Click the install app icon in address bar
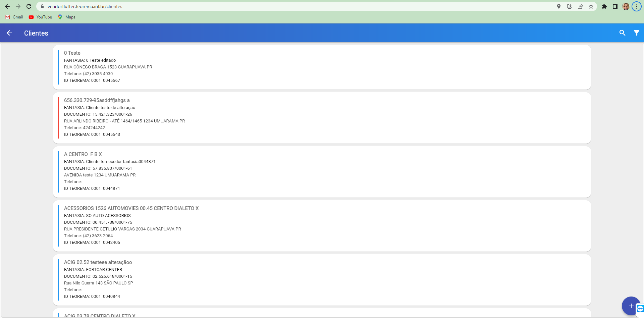 point(570,6)
